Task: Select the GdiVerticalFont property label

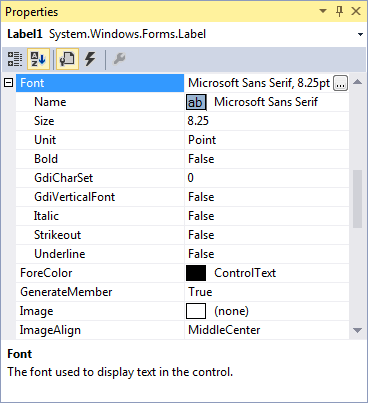Action: click(x=75, y=197)
